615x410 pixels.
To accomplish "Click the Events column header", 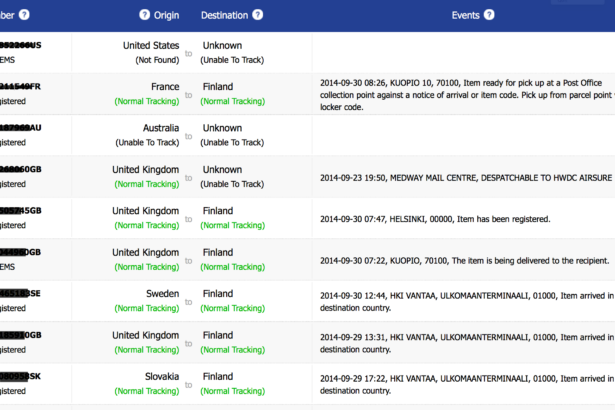I will click(465, 15).
